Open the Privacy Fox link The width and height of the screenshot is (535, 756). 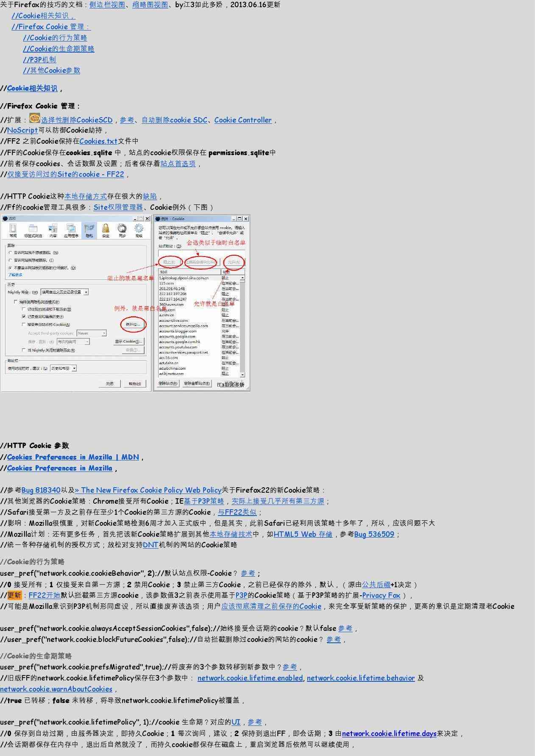pos(381,595)
